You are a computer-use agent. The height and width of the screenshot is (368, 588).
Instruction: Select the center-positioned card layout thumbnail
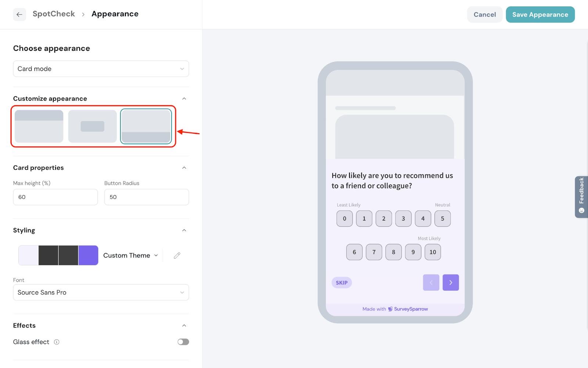[92, 126]
